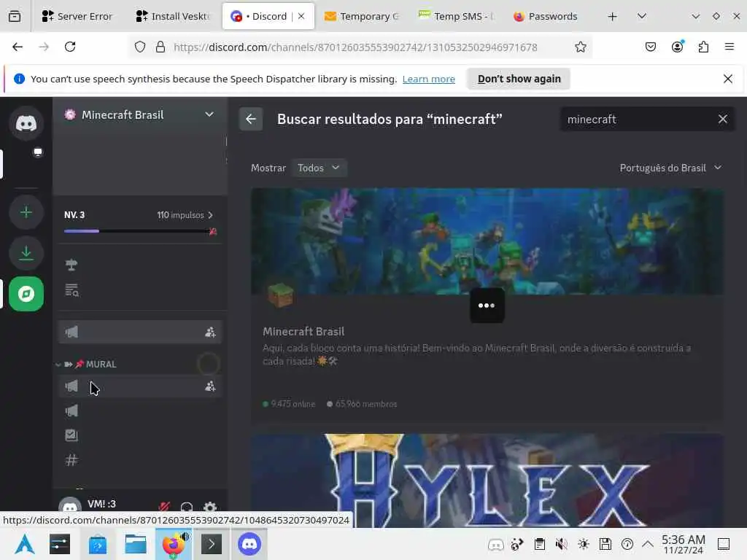Open the signpost server guide channel icon
Viewport: 747px width, 560px height.
pos(71,265)
